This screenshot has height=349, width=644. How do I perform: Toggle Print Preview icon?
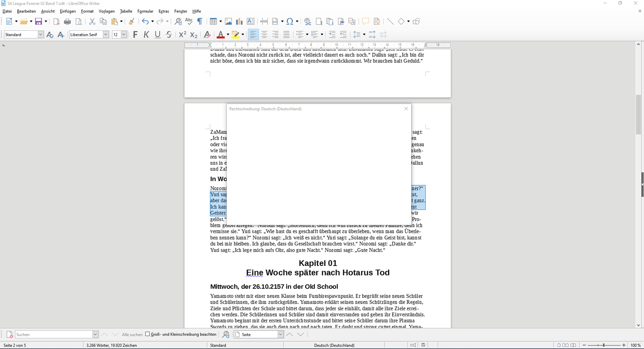[79, 21]
